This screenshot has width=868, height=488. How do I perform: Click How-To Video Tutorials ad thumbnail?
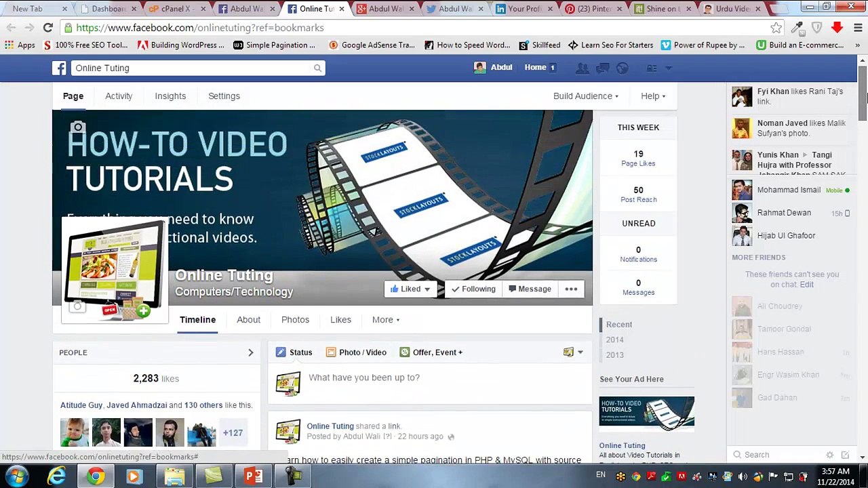click(x=647, y=414)
